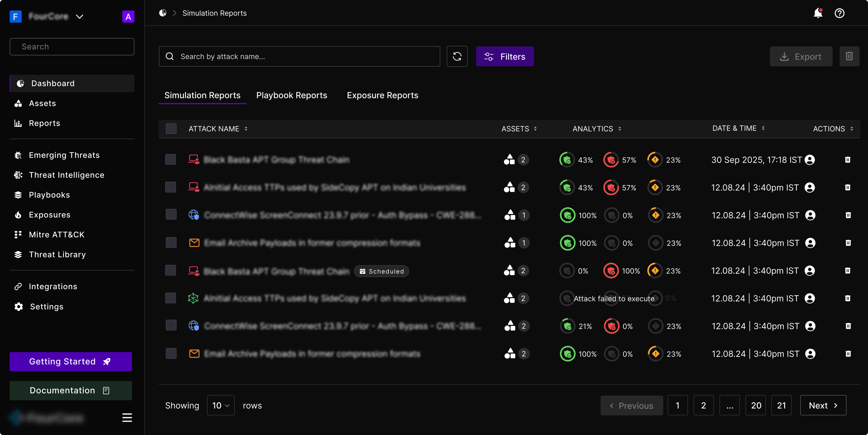Click assets icon in 30 Sep 2025 row
This screenshot has width=868, height=435.
[509, 160]
